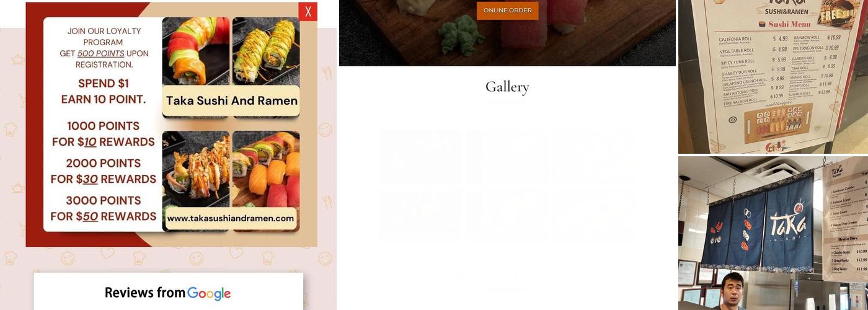This screenshot has width=868, height=310.
Task: Select the green avocado dragon roll photo
Action: coord(266,51)
